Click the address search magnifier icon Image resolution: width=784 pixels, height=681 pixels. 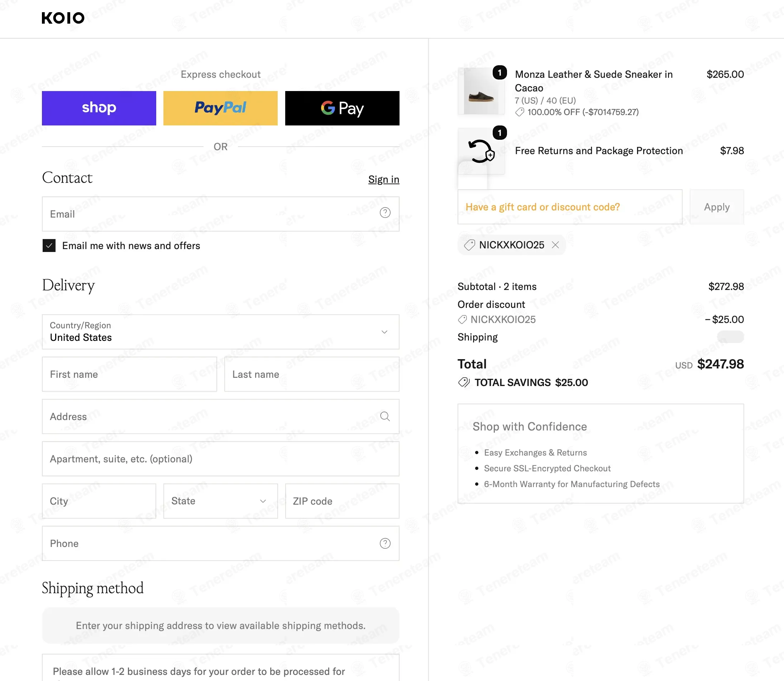coord(385,416)
